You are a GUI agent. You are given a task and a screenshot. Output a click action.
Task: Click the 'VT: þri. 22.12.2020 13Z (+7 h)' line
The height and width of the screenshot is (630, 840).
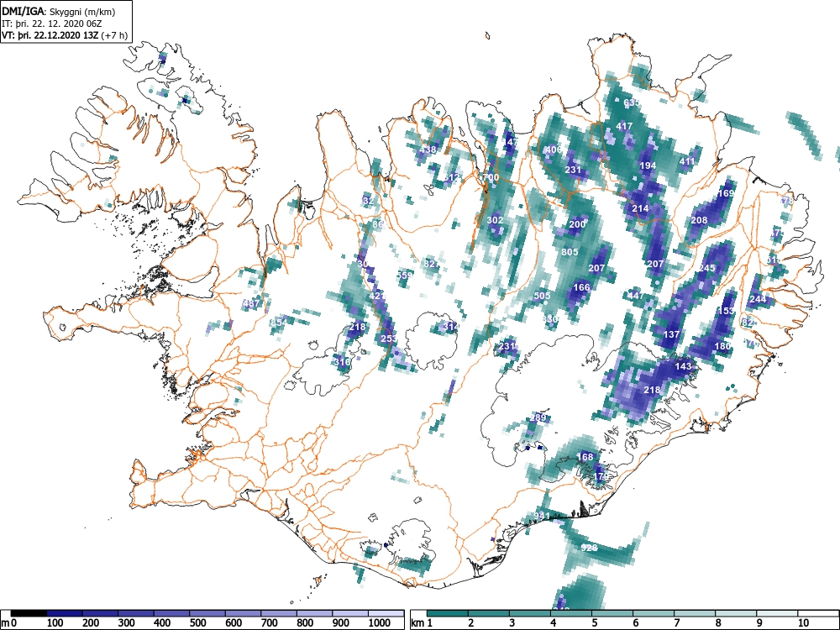pos(65,35)
